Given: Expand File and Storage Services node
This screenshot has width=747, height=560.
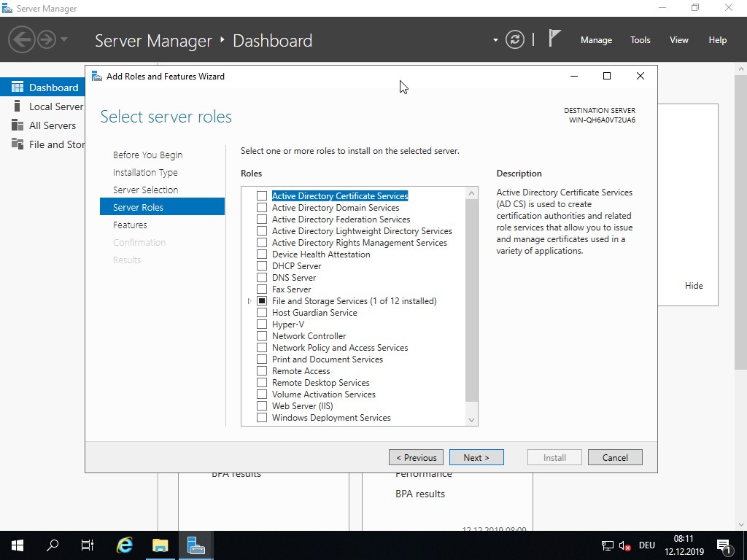Looking at the screenshot, I should (x=249, y=301).
